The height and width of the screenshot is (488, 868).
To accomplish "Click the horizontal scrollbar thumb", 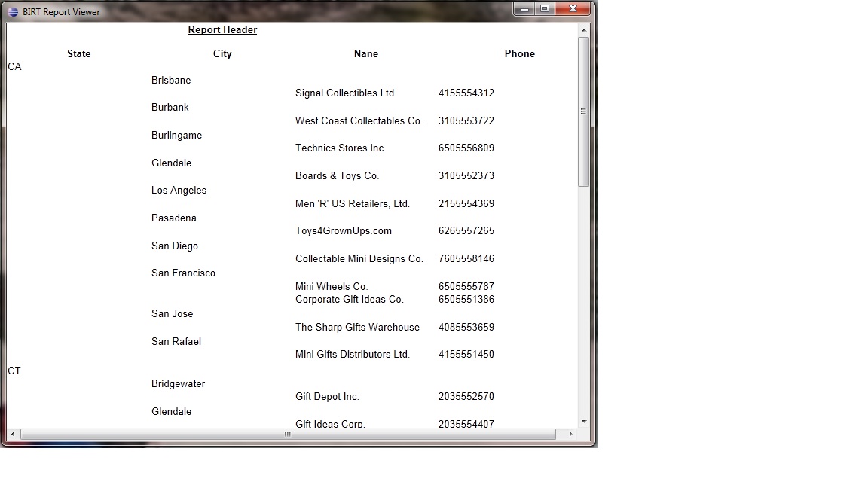I will click(x=288, y=435).
